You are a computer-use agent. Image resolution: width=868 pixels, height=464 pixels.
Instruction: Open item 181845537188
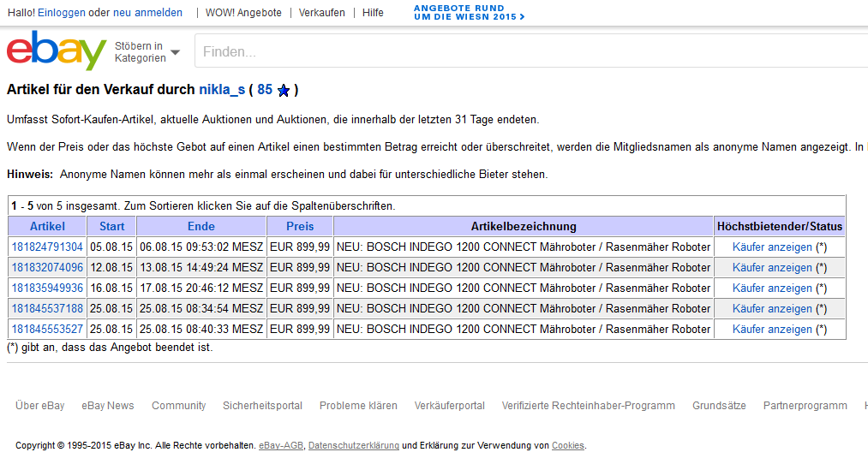48,308
